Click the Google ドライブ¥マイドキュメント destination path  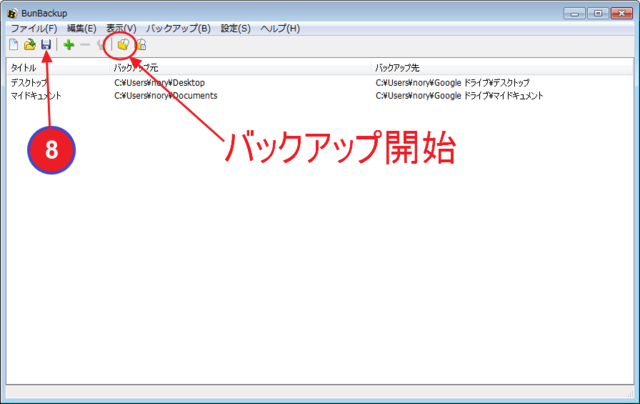pos(459,96)
